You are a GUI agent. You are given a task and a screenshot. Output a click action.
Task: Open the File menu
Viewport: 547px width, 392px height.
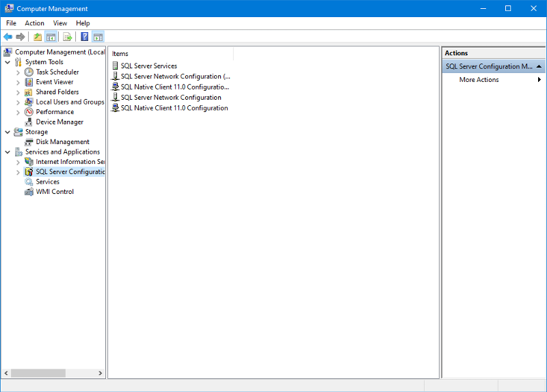11,23
